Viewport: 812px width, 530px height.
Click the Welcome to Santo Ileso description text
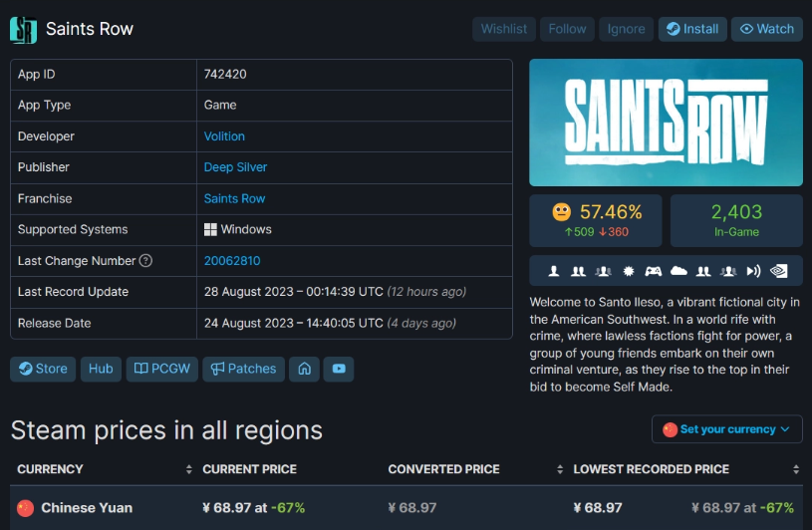point(665,344)
